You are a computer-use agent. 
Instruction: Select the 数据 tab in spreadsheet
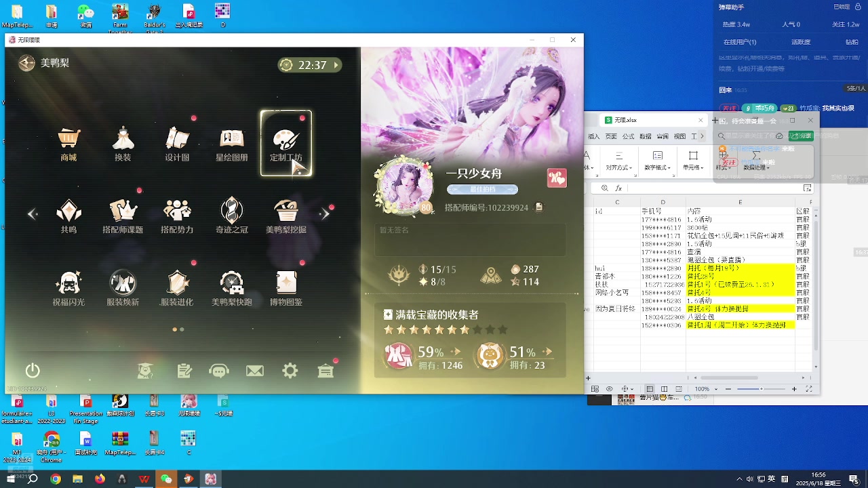646,136
